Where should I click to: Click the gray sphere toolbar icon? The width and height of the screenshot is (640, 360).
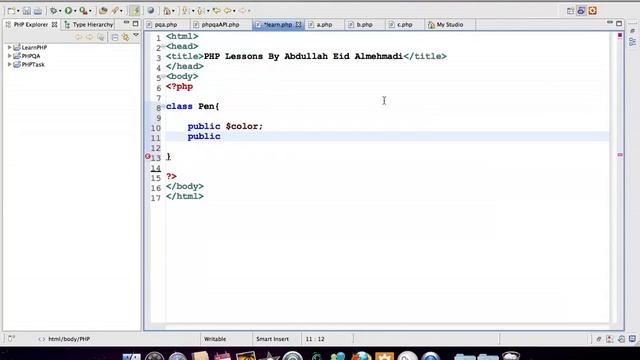coord(151,11)
